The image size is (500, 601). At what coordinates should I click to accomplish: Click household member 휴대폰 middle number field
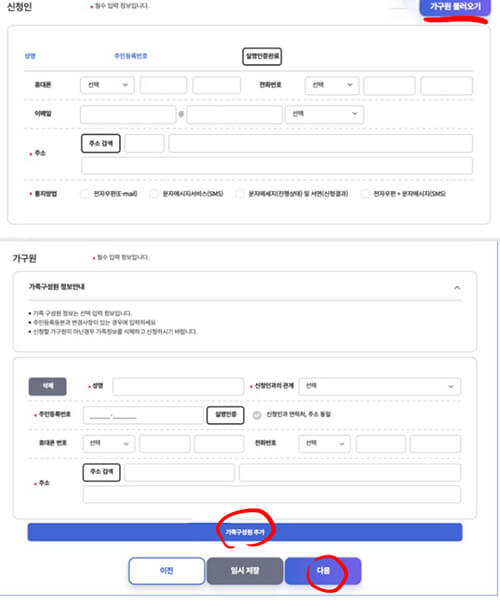coord(164,444)
